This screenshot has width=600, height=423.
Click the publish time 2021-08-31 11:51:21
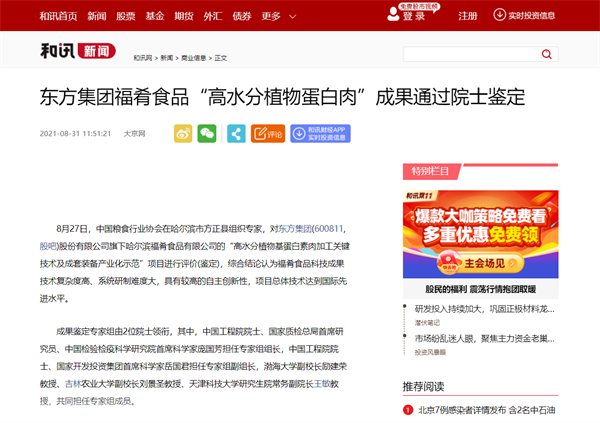(75, 134)
